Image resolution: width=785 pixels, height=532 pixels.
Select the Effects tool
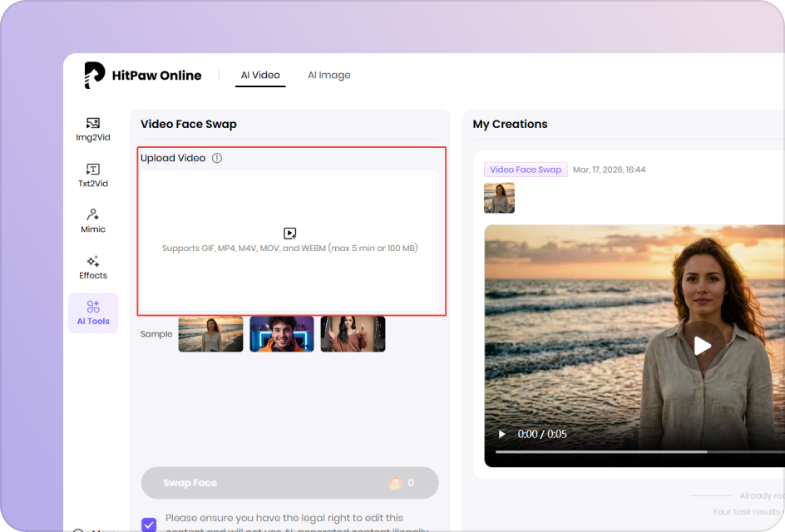click(92, 266)
